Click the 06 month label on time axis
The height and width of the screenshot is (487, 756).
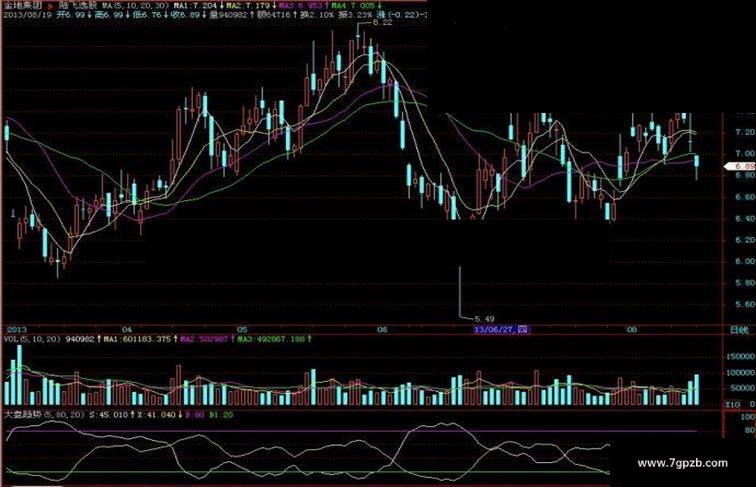[382, 330]
